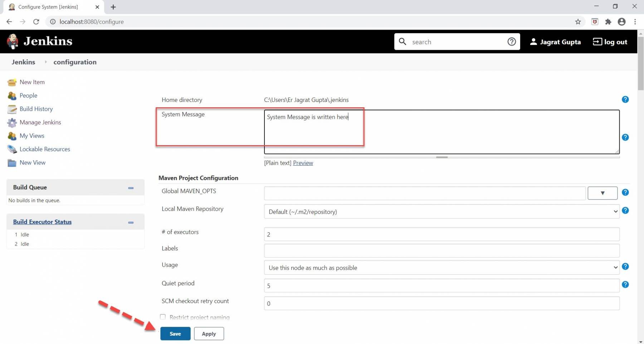Select the Configure System browser tab
Screen dimensions: 644x344
(48, 7)
